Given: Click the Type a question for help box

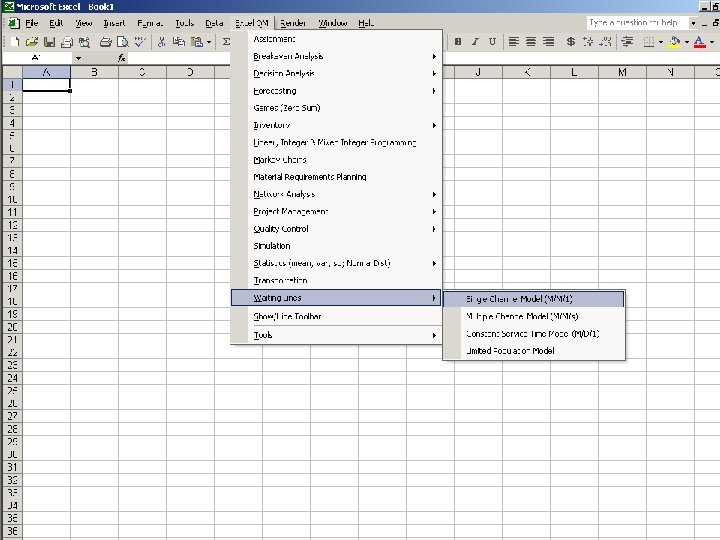Looking at the screenshot, I should click(x=637, y=22).
